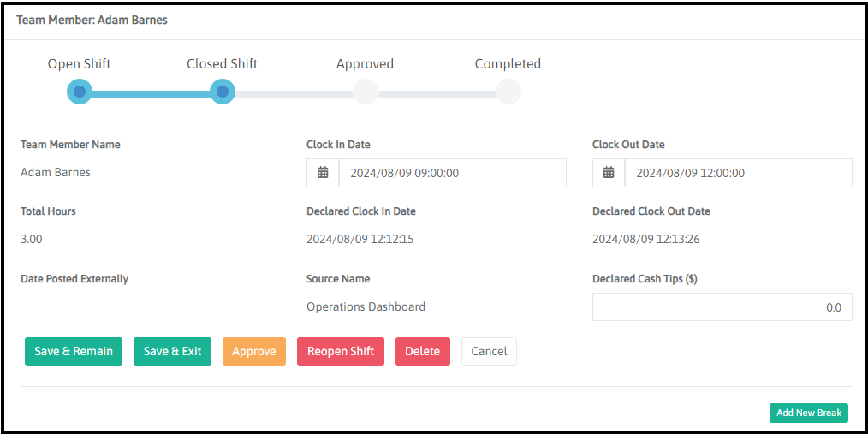Viewport: 868px width, 434px height.
Task: Click the Approved step circle
Action: click(x=366, y=92)
